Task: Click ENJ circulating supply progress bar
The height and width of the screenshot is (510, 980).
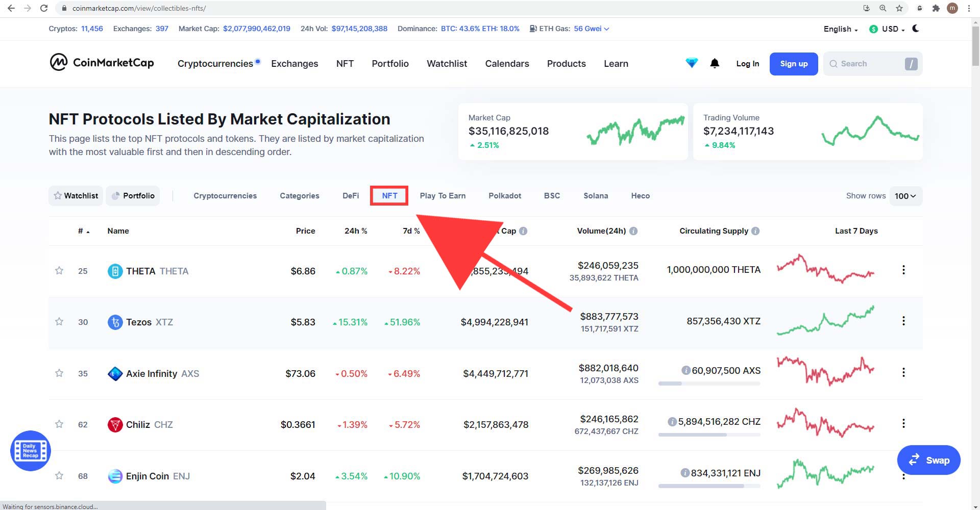Action: click(709, 486)
